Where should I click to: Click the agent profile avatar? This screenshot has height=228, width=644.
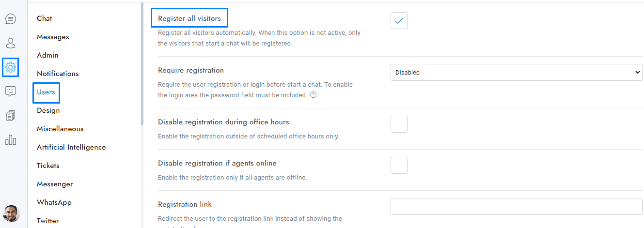[11, 213]
